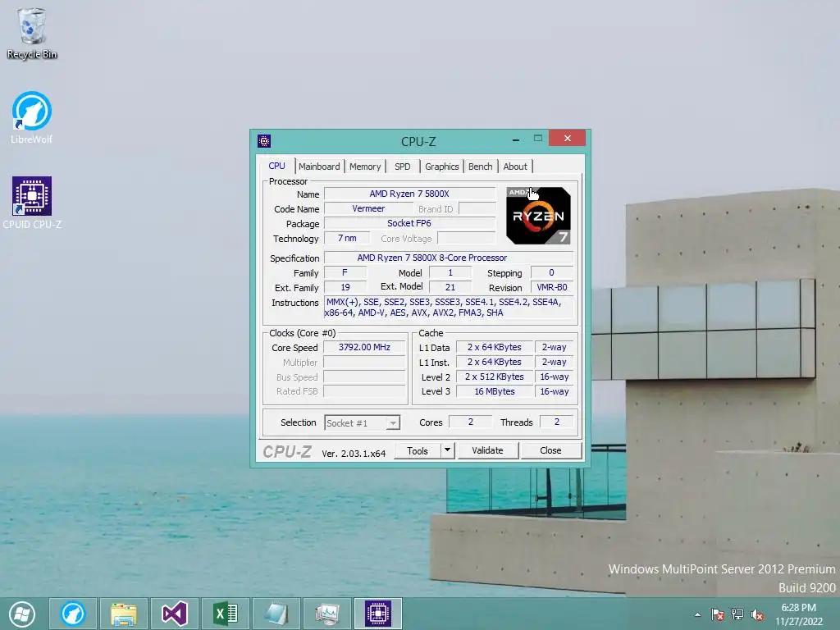This screenshot has width=840, height=630.
Task: Click the version text Ver. 2.03.1.x64
Action: 354,453
